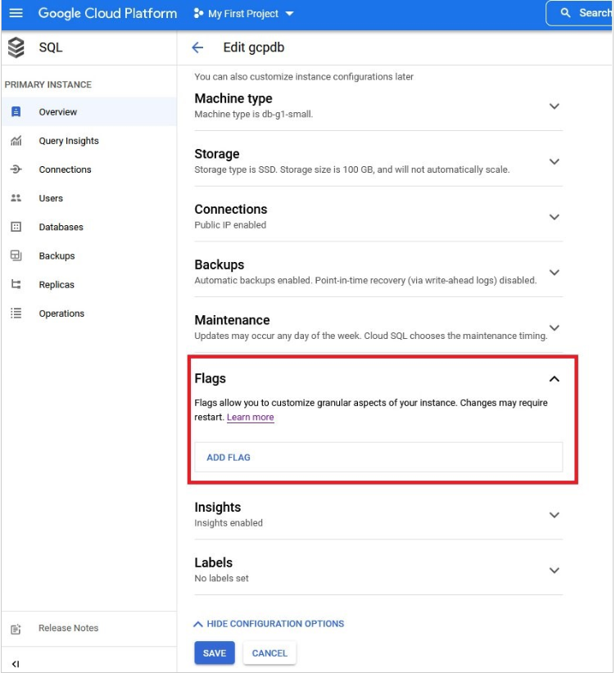The height and width of the screenshot is (673, 616).
Task: Expand the Insights section chevron
Action: pyautogui.click(x=555, y=515)
